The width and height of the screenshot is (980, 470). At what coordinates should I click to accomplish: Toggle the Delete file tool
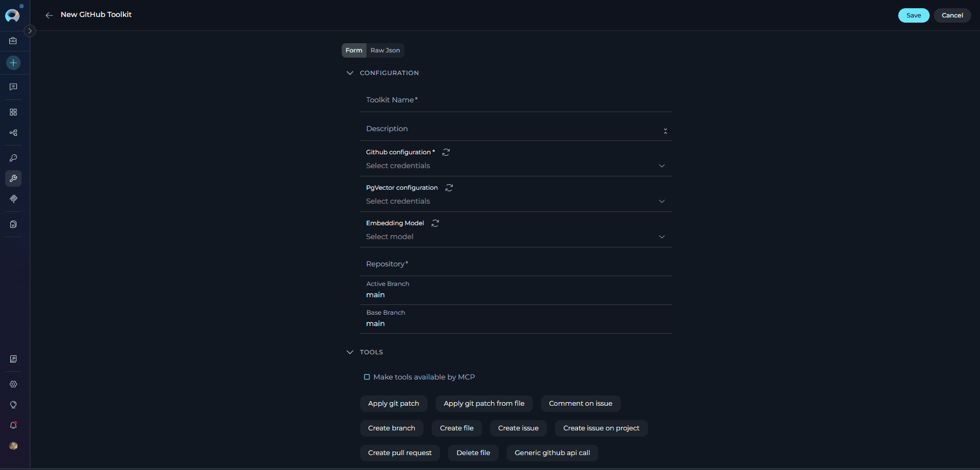473,453
